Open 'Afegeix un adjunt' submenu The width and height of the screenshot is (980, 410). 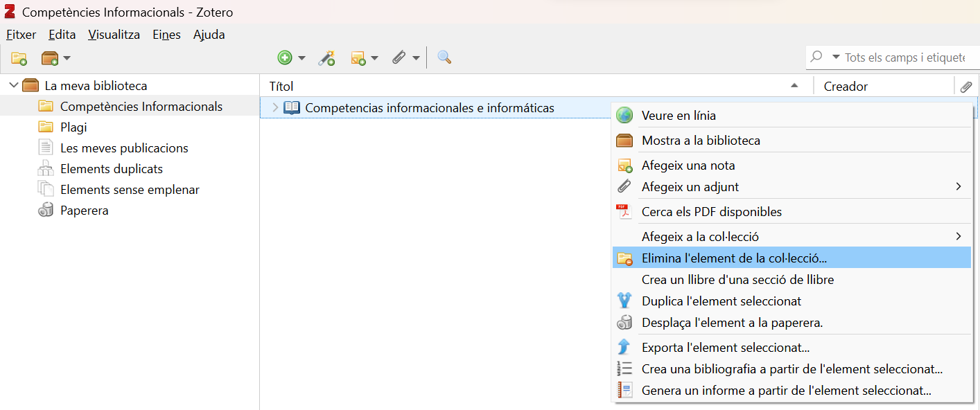click(x=791, y=187)
